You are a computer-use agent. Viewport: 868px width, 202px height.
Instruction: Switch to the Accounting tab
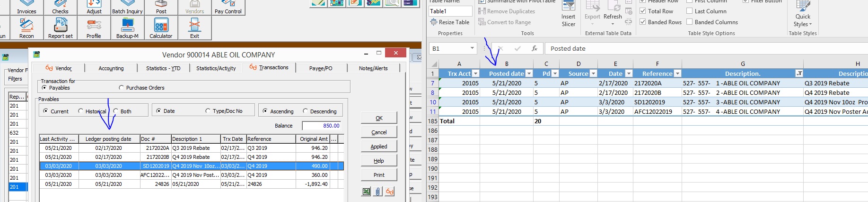click(111, 68)
